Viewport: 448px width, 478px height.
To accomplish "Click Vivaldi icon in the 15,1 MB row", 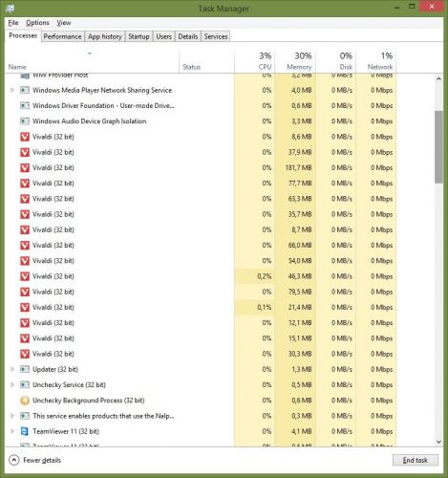I will [x=25, y=338].
